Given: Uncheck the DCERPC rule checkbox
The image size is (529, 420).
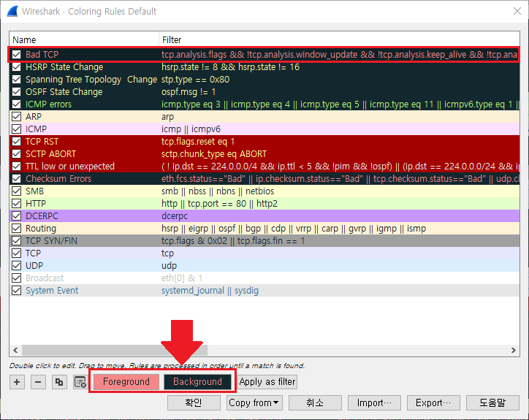Looking at the screenshot, I should click(x=17, y=216).
